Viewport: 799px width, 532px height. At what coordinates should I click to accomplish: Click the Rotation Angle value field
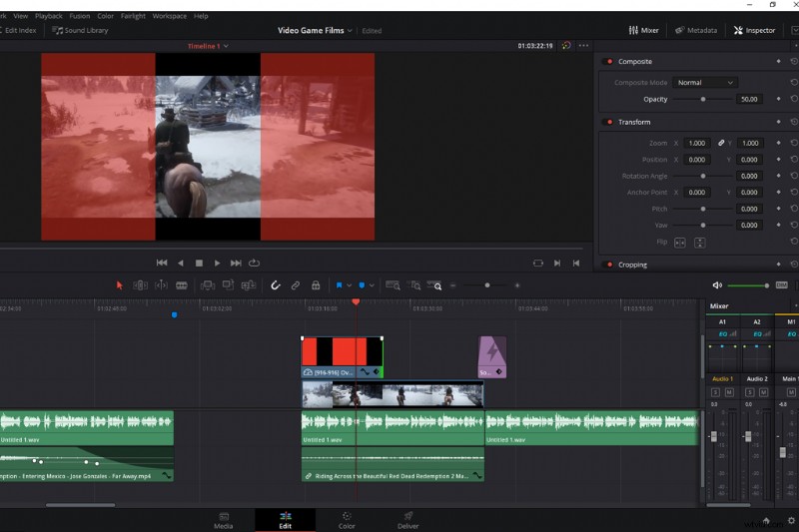click(749, 176)
